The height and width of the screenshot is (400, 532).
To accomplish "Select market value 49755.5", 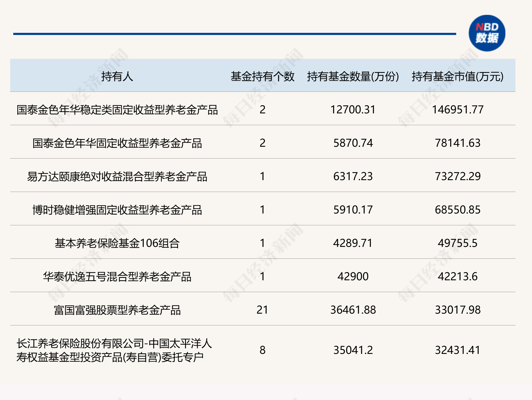I will 457,243.
